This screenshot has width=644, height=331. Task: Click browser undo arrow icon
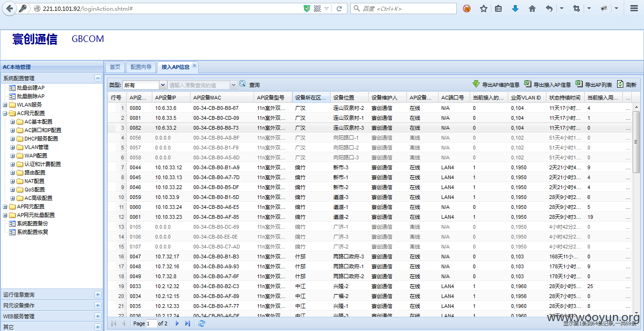(549, 8)
